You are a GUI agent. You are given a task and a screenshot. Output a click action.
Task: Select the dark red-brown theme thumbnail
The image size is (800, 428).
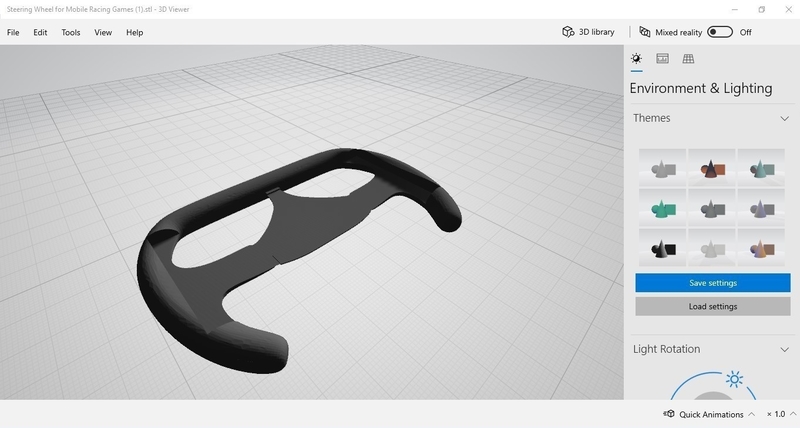tap(712, 168)
